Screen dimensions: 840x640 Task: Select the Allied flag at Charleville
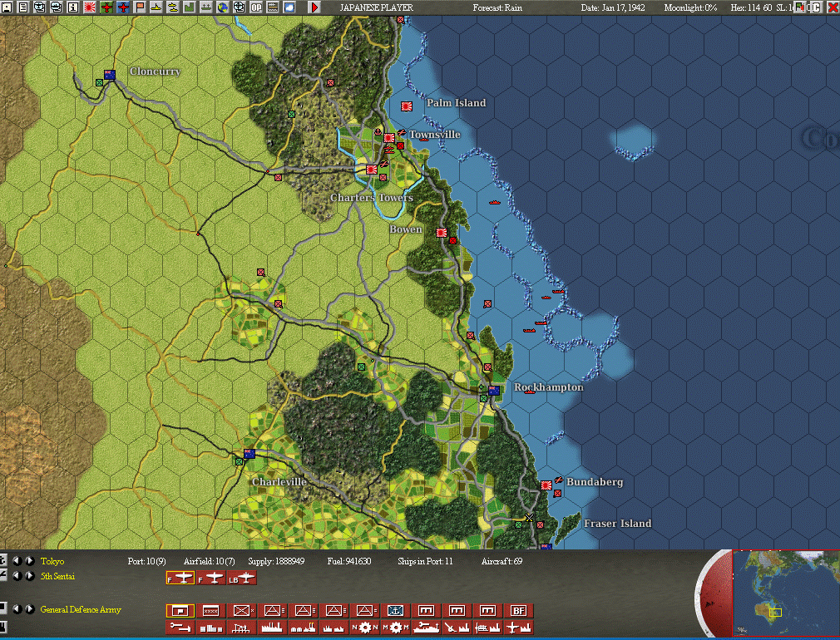coord(250,454)
